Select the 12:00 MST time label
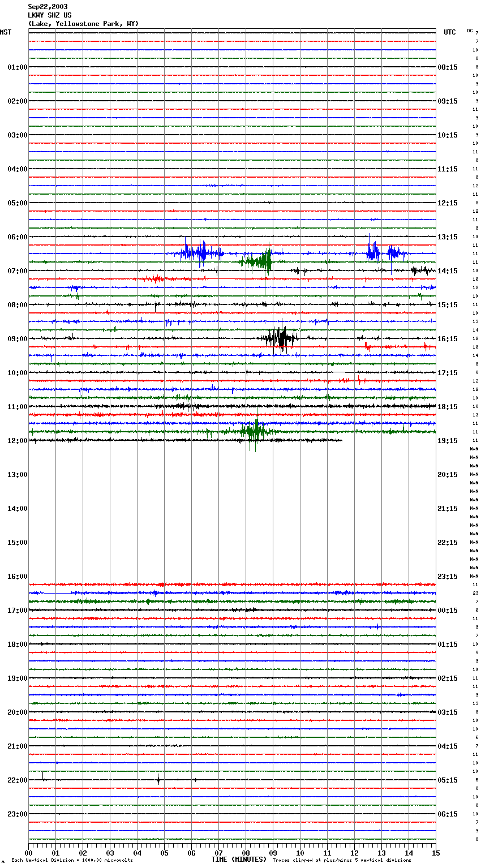 pyautogui.click(x=17, y=441)
